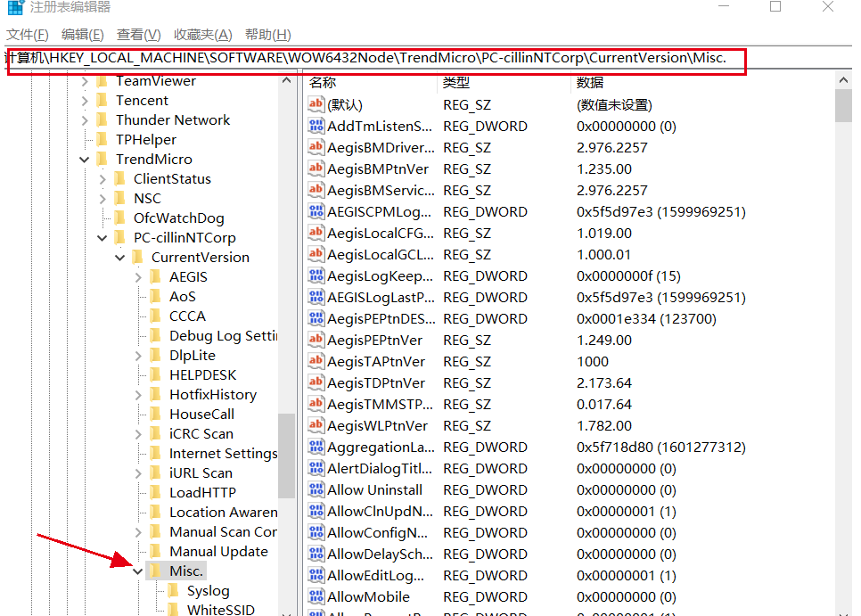
Task: Collapse the Misc. tree node
Action: click(138, 571)
